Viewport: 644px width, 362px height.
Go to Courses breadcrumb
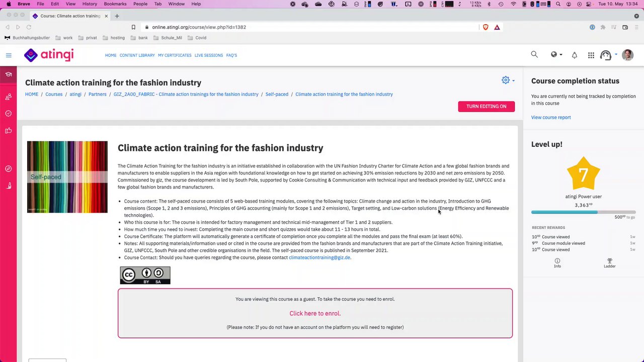click(54, 94)
